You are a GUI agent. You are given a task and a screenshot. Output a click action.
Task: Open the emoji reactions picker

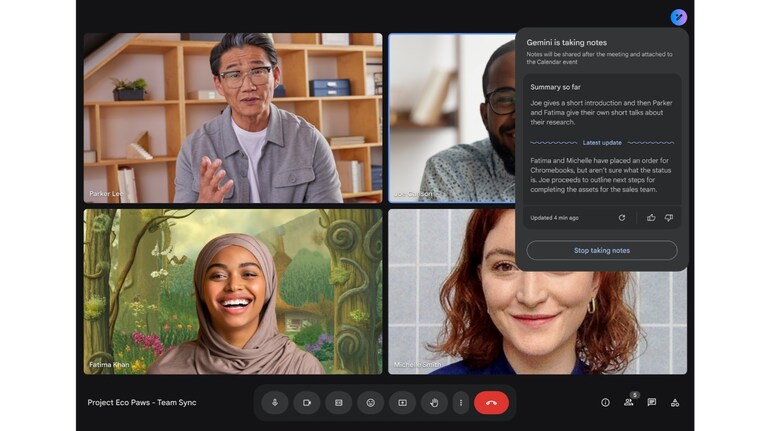(371, 403)
